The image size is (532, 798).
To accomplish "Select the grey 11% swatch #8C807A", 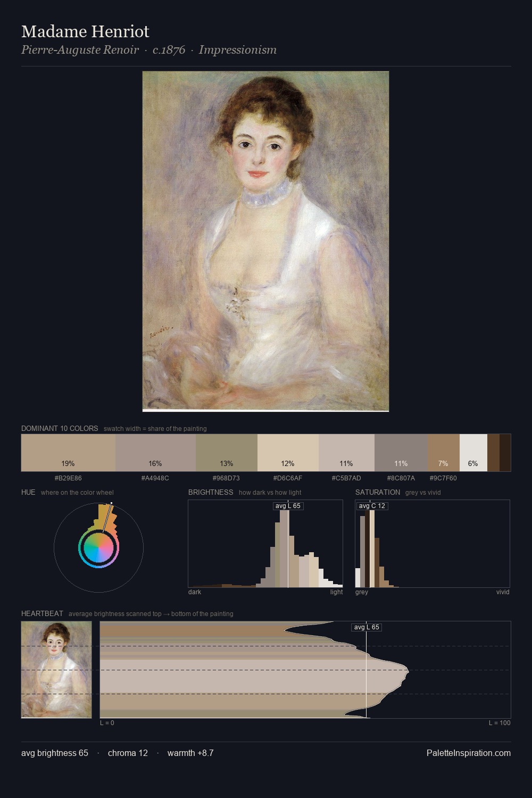I will [401, 453].
